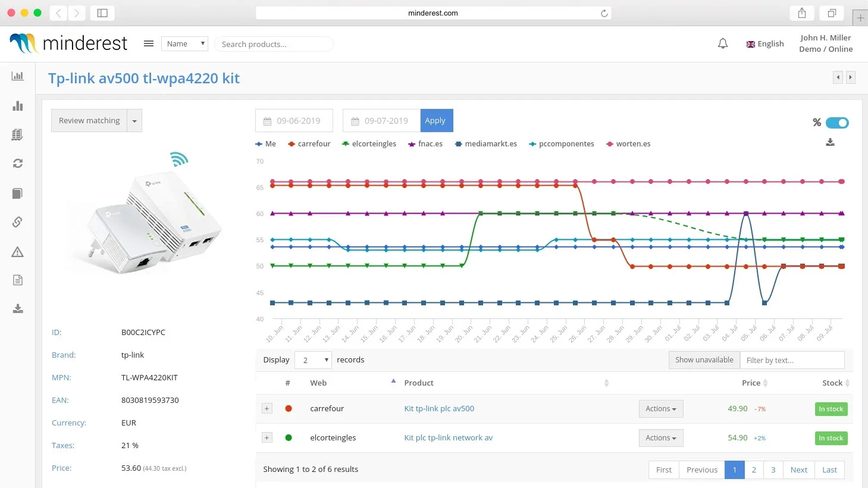
Task: Open the warning alerts sidebar icon
Action: point(18,252)
